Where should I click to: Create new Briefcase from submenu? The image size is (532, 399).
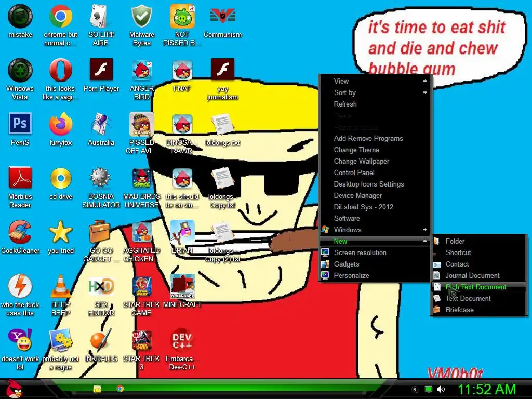tap(478, 310)
